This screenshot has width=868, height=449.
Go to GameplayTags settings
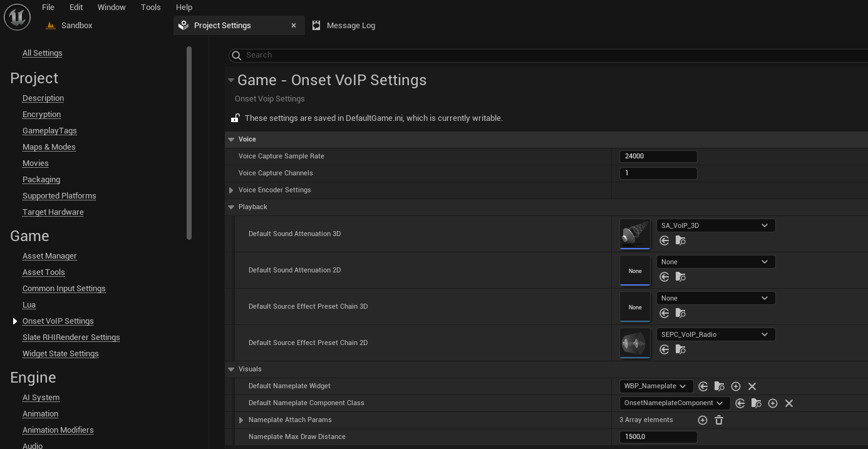tap(49, 131)
